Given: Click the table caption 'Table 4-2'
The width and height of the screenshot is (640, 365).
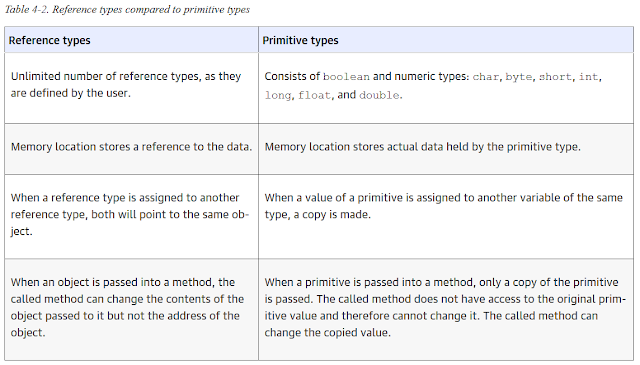Looking at the screenshot, I should click(x=27, y=9).
